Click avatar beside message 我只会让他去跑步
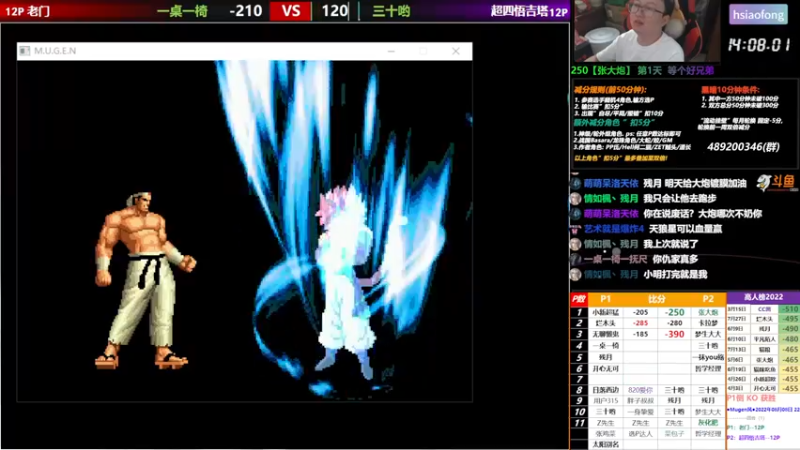 point(576,198)
